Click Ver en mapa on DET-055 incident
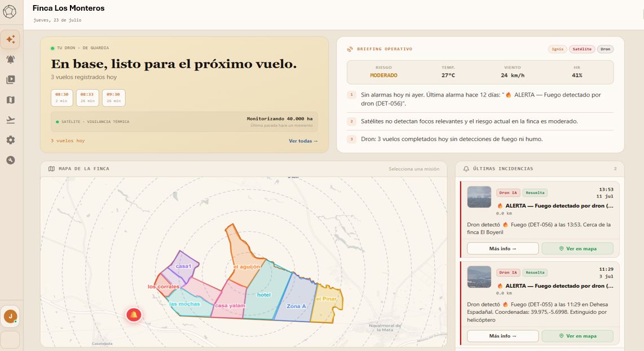 click(x=577, y=336)
